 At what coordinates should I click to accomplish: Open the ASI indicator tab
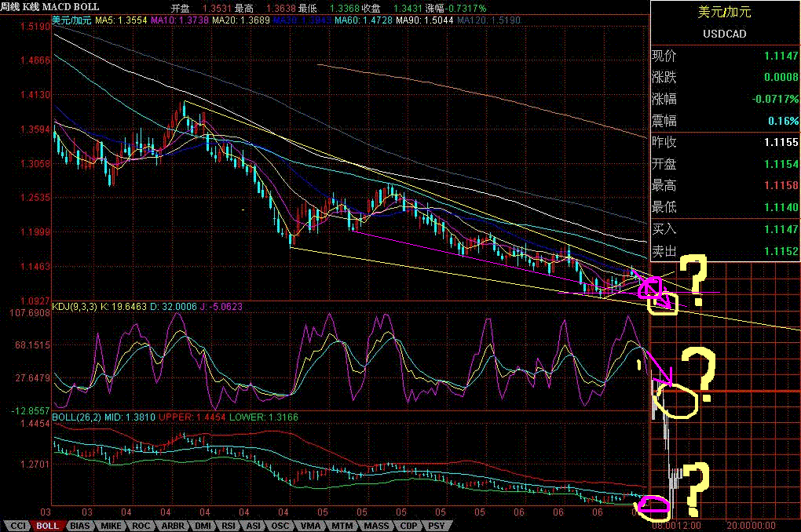(256, 526)
